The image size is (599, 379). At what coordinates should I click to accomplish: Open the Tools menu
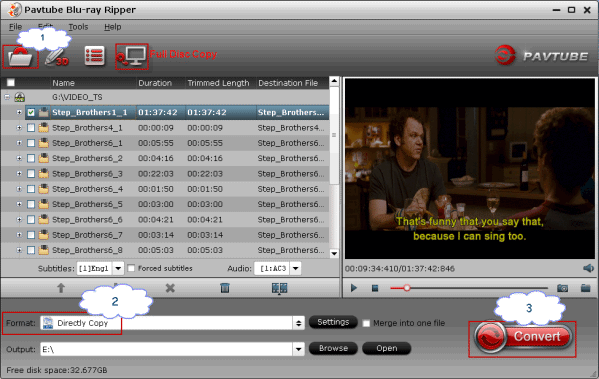click(78, 27)
